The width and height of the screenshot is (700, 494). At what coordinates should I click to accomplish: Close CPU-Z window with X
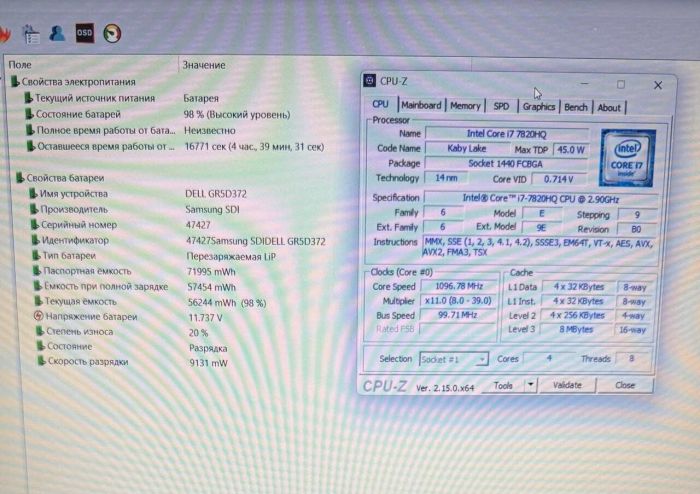tap(658, 85)
